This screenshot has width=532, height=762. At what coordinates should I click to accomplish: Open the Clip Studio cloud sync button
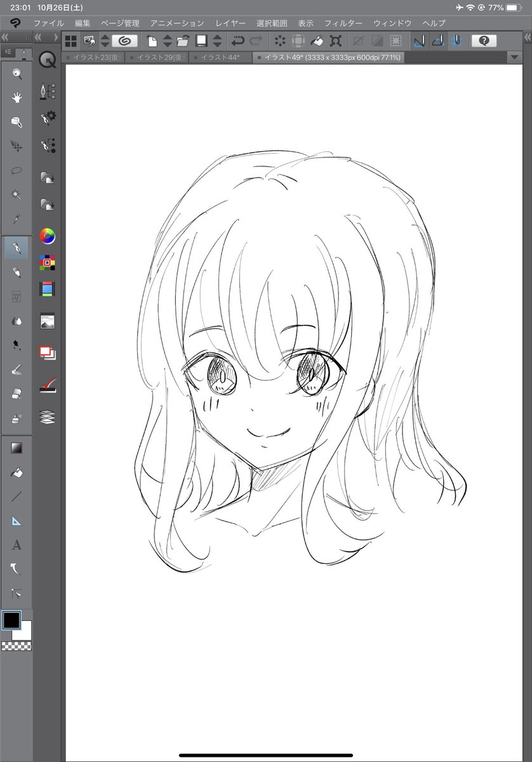[124, 41]
